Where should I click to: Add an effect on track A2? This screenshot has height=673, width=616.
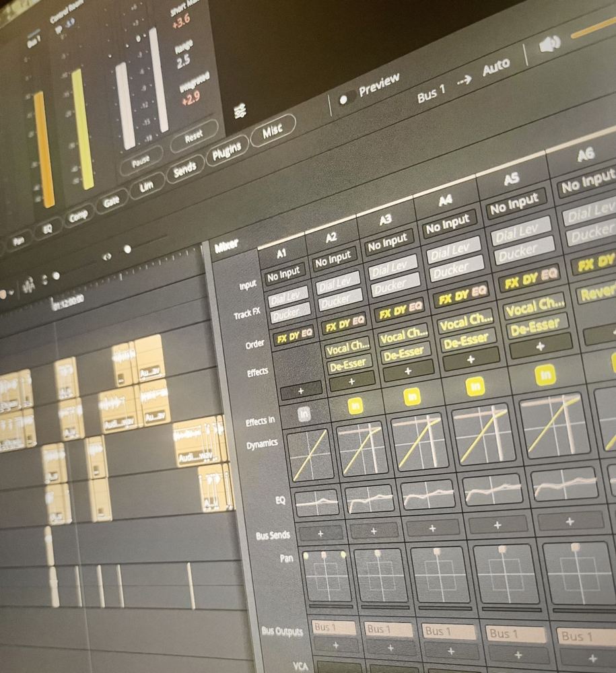(351, 381)
